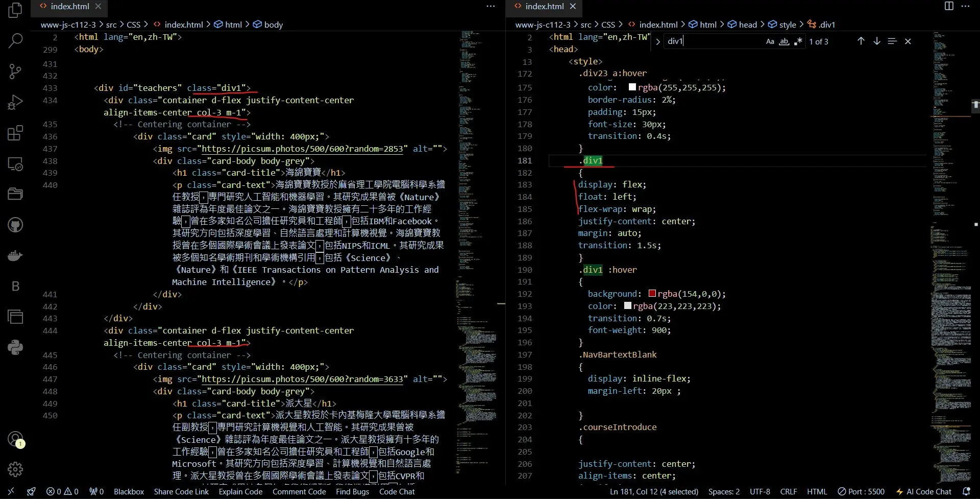Viewport: 980px width, 499px height.
Task: Open the Extensions view
Action: coord(15,133)
